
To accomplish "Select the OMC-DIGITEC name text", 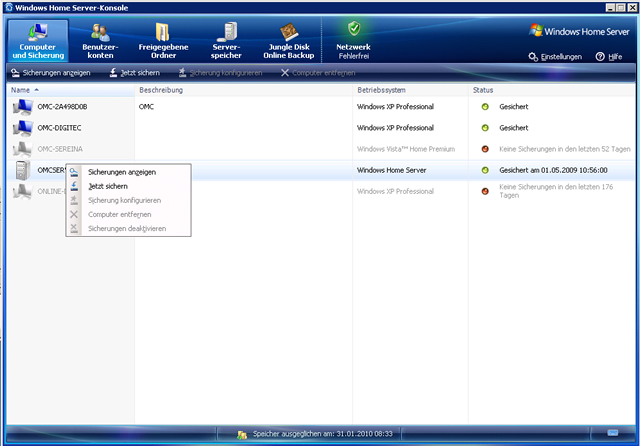I will tap(59, 128).
